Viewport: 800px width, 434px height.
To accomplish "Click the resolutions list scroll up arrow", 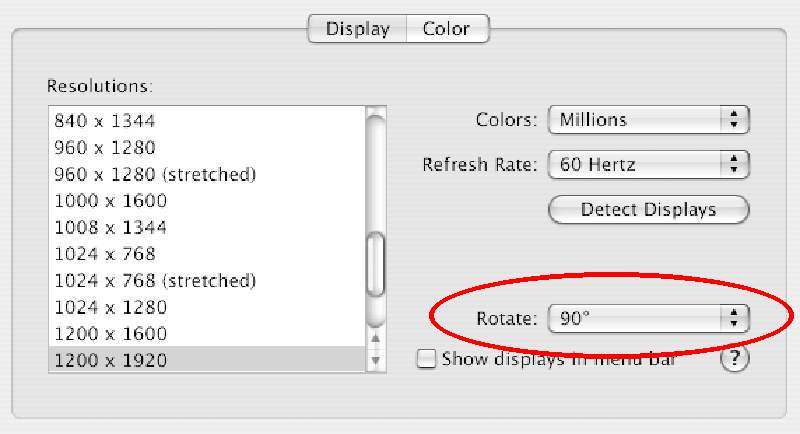I will 376,339.
